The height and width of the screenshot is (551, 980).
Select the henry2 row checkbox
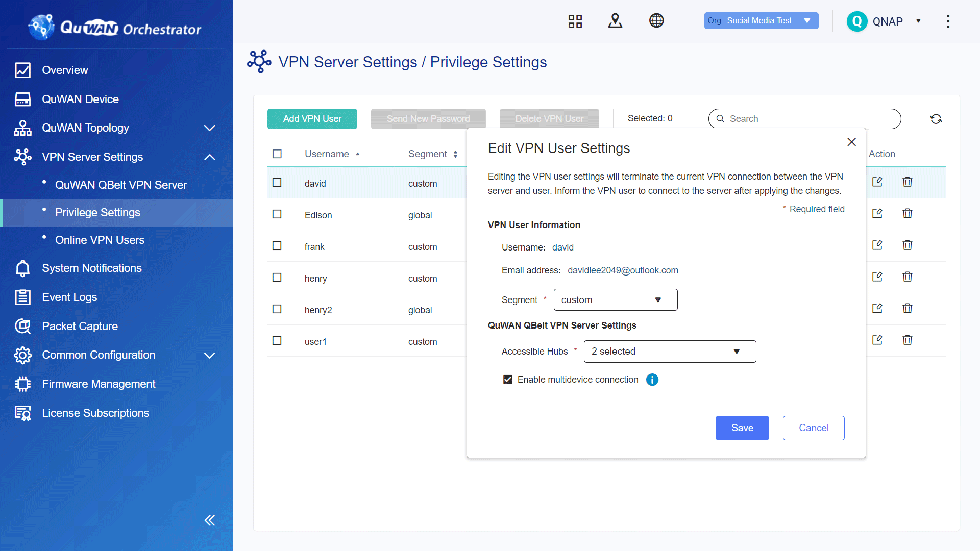[x=277, y=309]
